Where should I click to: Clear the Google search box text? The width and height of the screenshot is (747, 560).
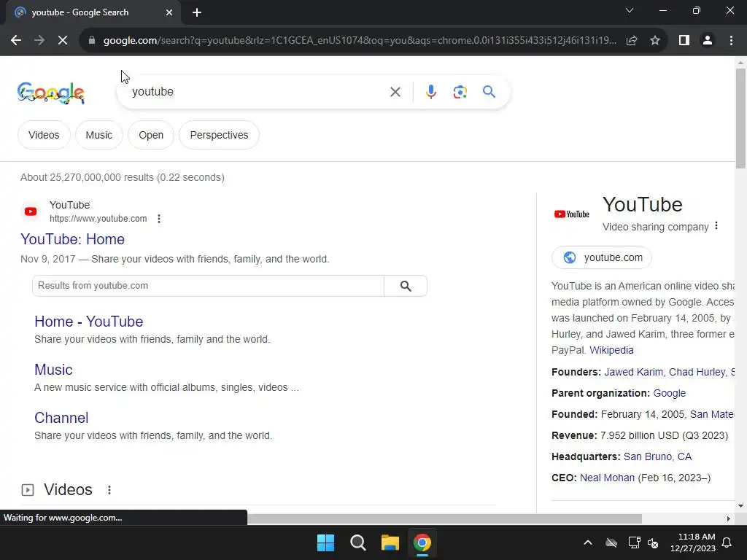(x=395, y=92)
